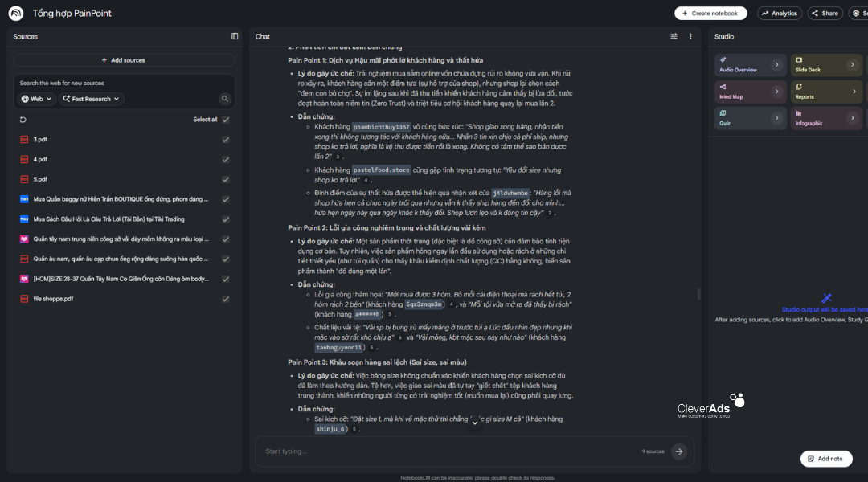Expand Slide Deck options arrow
The image size is (868, 482).
click(x=853, y=65)
